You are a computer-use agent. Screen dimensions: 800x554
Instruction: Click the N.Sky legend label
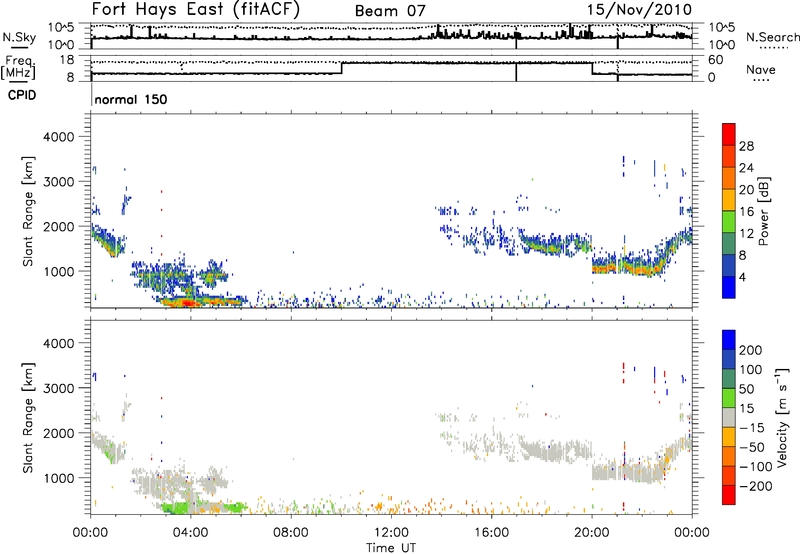(x=19, y=37)
